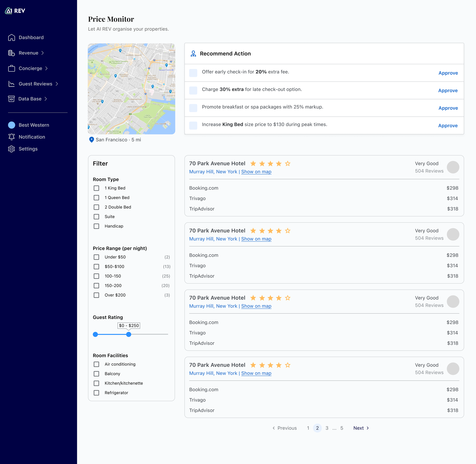Click the Guest Reviews chart icon
Image resolution: width=476 pixels, height=464 pixels.
11,84
